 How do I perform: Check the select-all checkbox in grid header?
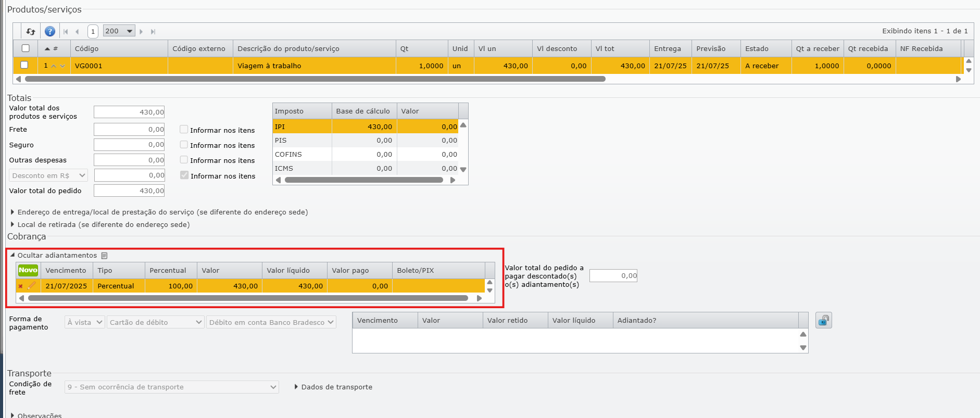[26, 48]
